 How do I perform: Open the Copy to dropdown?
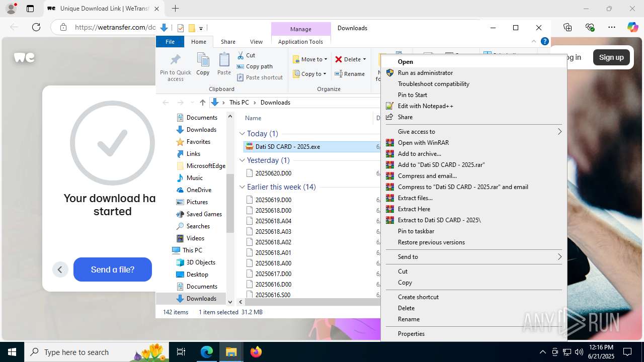click(310, 74)
